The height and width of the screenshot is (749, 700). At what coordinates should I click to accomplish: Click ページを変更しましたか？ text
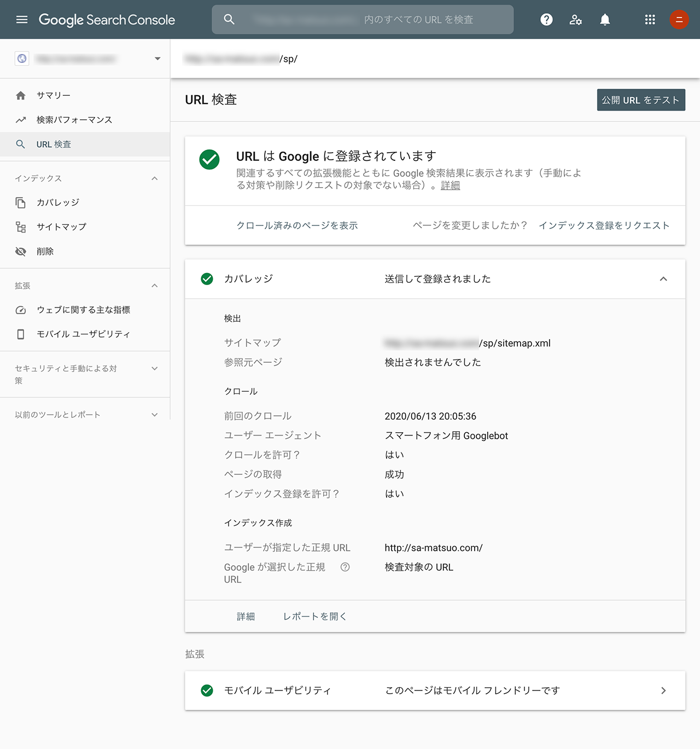pos(470,225)
